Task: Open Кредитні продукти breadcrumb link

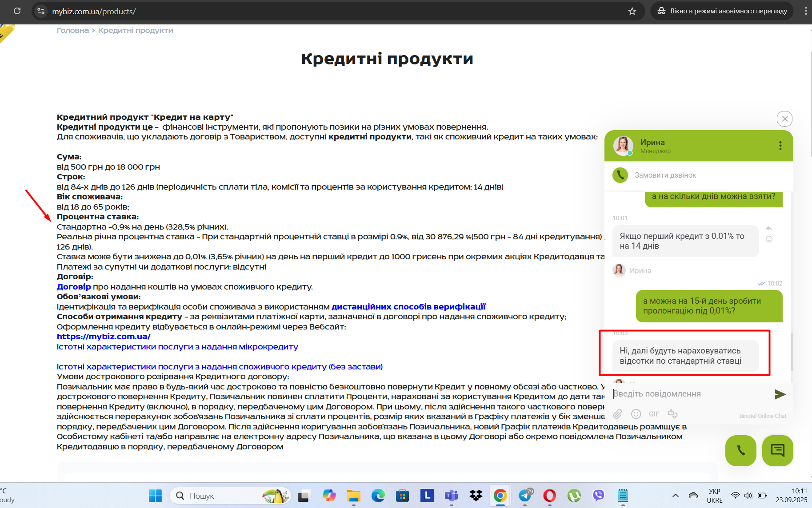Action: 136,30
